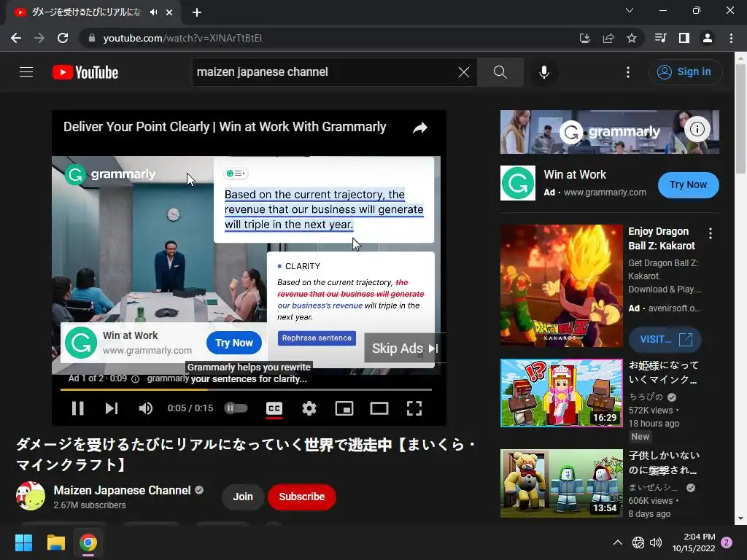
Task: Open Dragon Ball Z Kakarot ad thumbnail
Action: click(561, 286)
